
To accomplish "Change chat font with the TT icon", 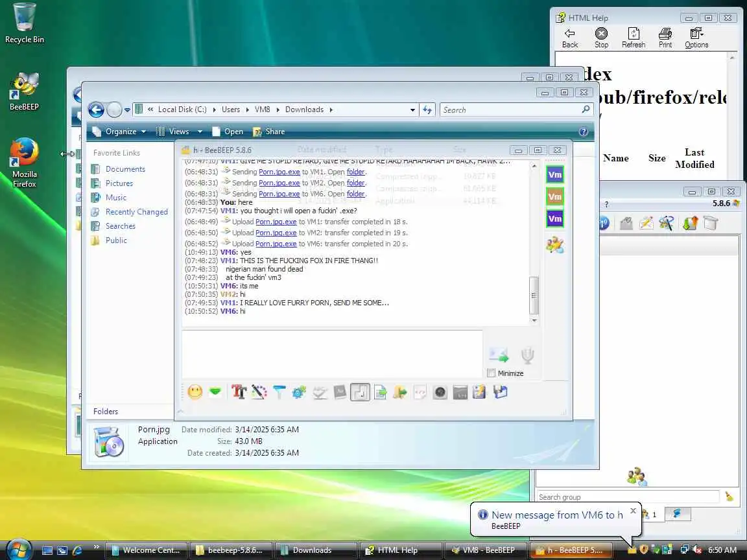I will (x=239, y=392).
